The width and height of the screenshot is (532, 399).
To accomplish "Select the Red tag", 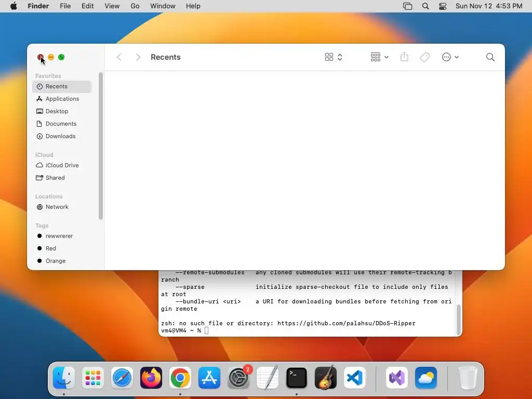I will pyautogui.click(x=62, y=249).
